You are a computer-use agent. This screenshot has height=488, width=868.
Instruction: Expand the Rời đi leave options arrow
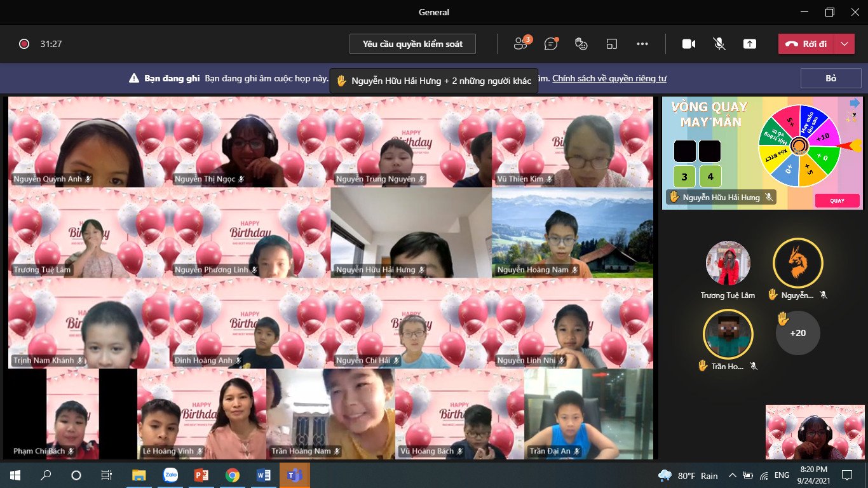point(844,44)
